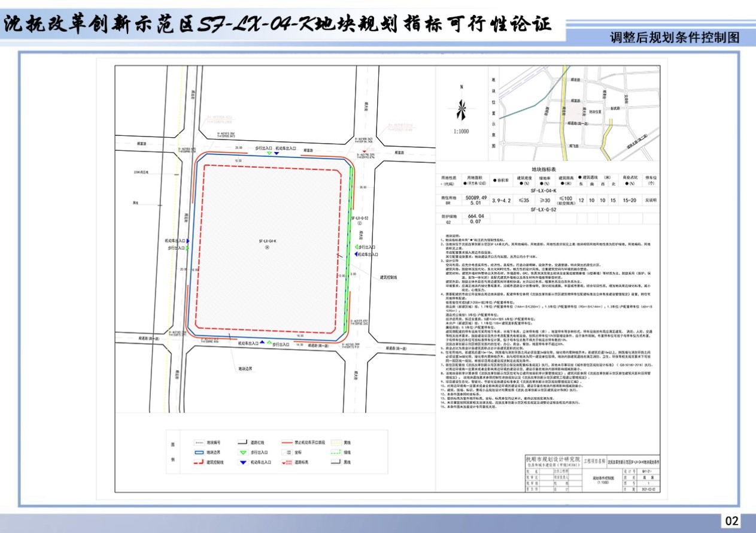
Task: Click the blue vehicle entrance triangle on the west boundary
Action: (188, 240)
